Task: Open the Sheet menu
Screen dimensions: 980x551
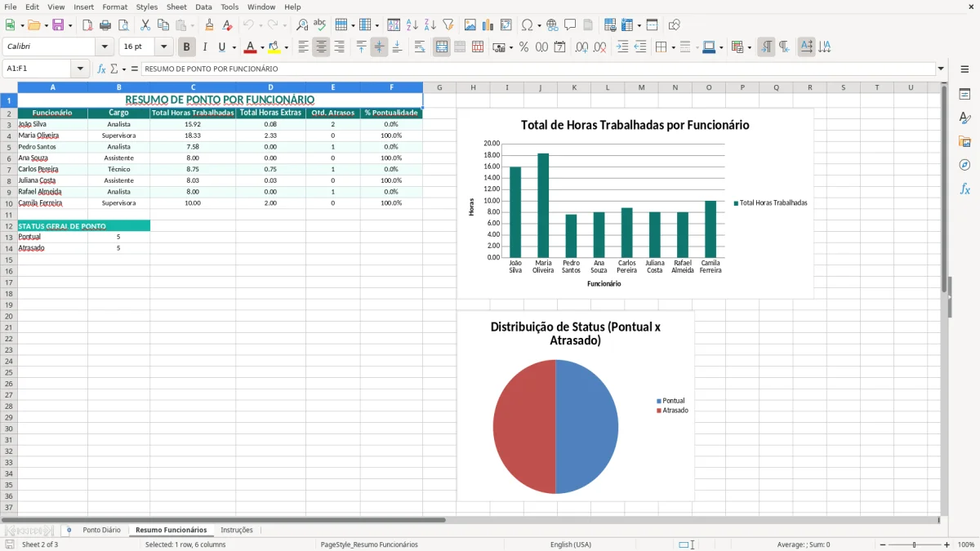Action: tap(176, 7)
